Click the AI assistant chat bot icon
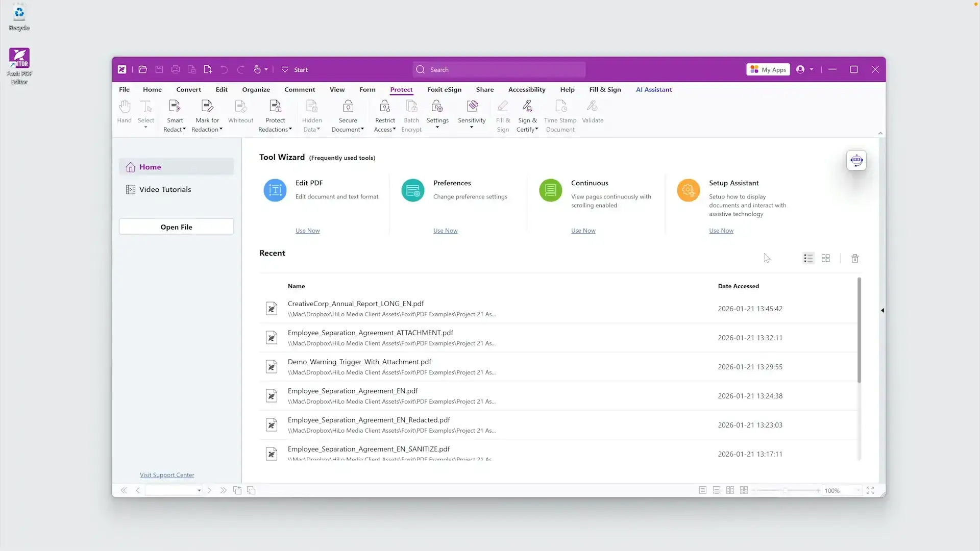The height and width of the screenshot is (551, 980). coord(856,161)
